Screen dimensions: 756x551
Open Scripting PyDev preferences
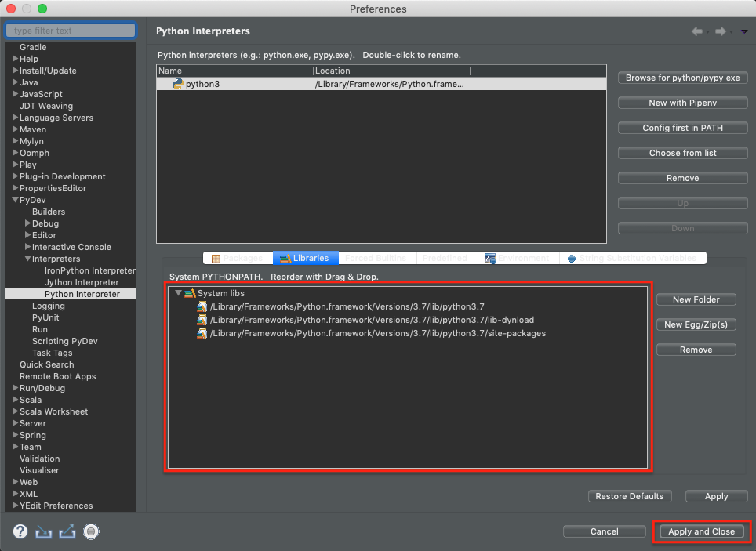64,341
